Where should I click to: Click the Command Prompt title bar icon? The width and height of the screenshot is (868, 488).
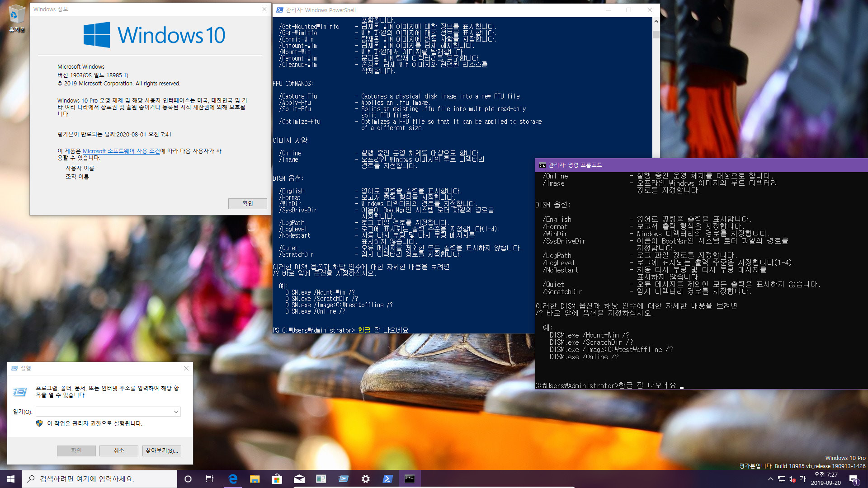pyautogui.click(x=542, y=165)
